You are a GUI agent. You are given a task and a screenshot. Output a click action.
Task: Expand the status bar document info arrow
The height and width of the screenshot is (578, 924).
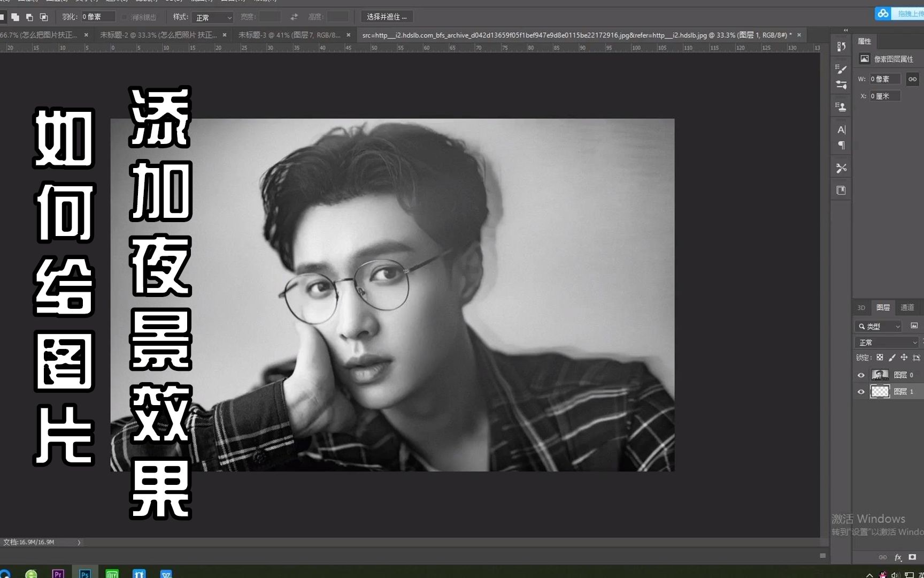79,542
